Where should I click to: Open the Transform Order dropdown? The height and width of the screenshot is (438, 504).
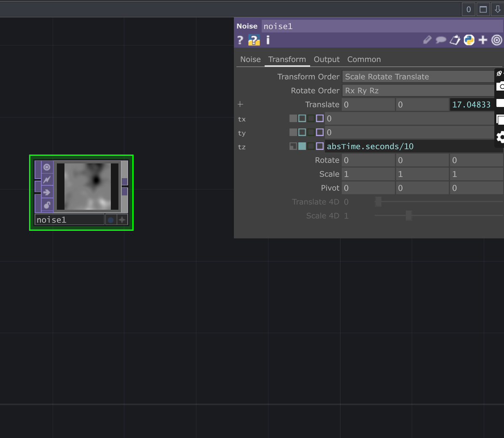[418, 77]
